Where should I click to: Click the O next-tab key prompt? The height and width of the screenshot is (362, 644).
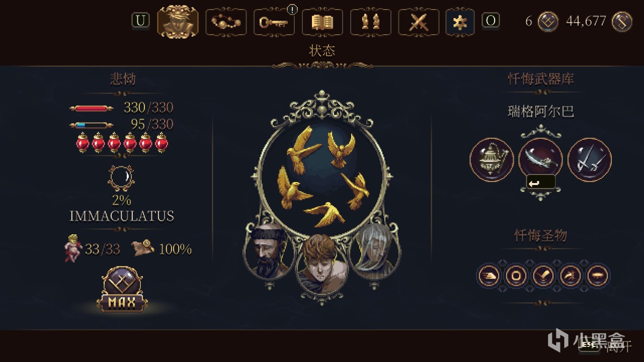(491, 21)
